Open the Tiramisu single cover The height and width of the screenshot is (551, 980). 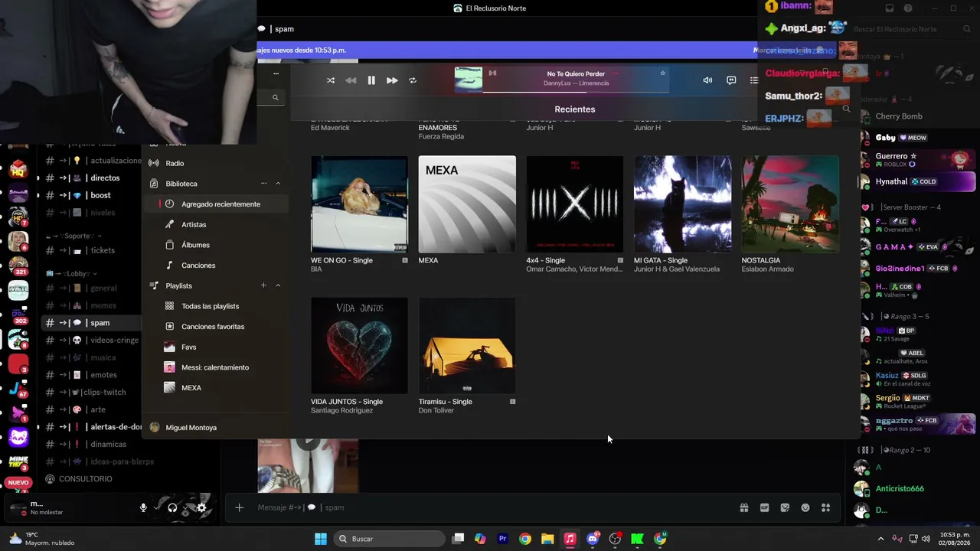(x=467, y=346)
